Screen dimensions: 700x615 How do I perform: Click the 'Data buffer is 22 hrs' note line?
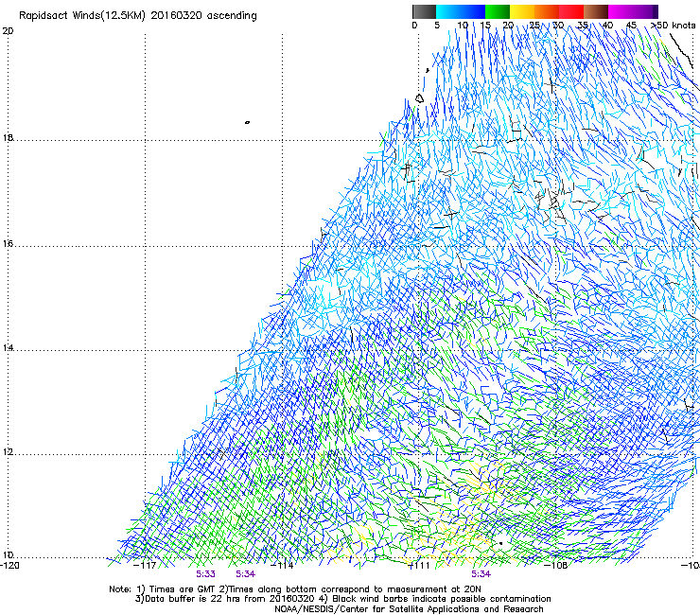point(342,599)
